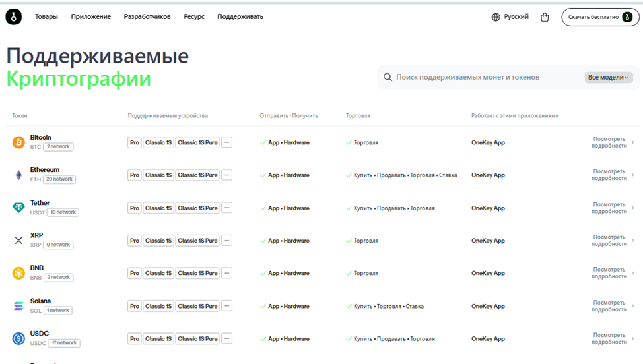The image size is (643, 364).
Task: Click the OneKey logo in header
Action: click(x=14, y=17)
